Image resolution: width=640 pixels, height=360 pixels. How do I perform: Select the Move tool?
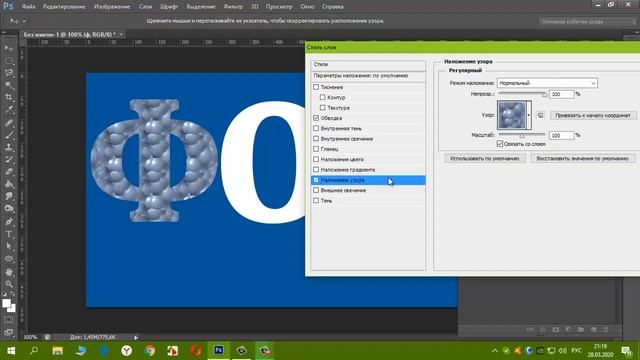point(9,48)
